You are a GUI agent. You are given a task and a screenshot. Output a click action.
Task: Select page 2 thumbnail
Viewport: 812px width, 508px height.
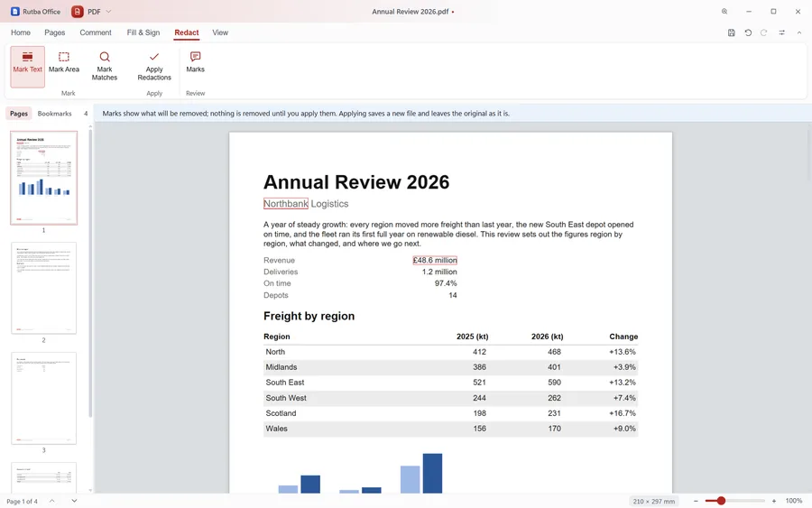43,288
